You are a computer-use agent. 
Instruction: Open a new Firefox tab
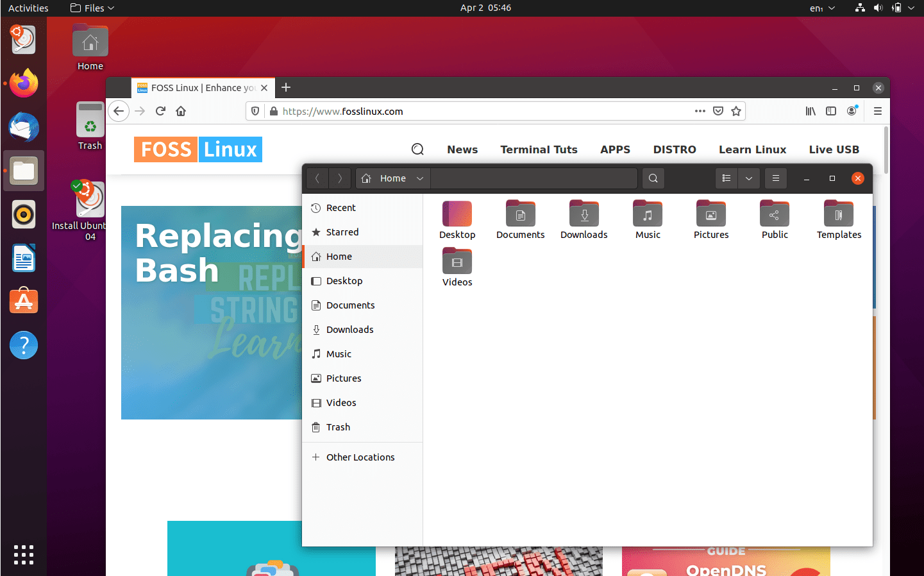pyautogui.click(x=286, y=87)
